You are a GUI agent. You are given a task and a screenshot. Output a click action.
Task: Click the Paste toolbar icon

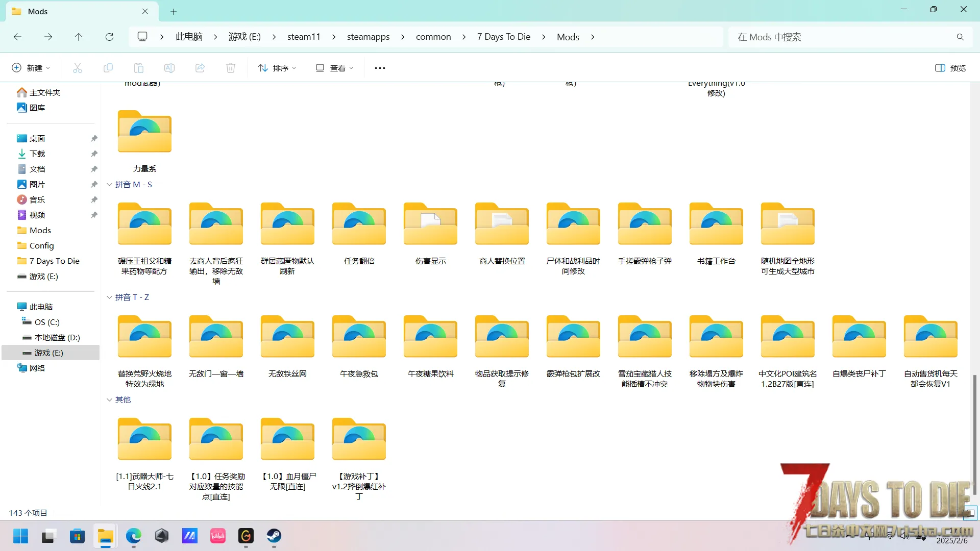click(139, 68)
